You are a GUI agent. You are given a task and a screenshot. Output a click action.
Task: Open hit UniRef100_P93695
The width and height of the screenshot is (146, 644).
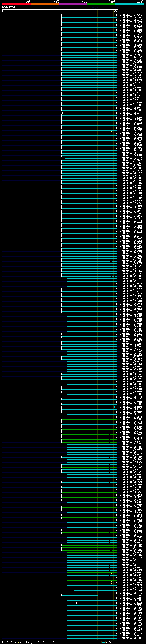131,45
